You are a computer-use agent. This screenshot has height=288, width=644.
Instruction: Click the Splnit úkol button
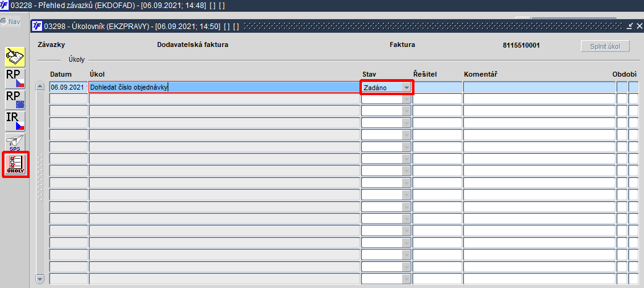pyautogui.click(x=606, y=46)
